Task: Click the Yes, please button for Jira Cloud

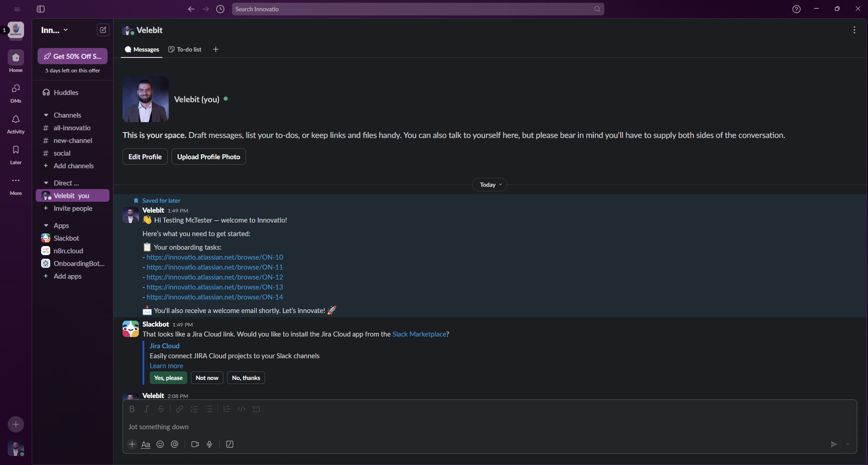Action: (168, 378)
